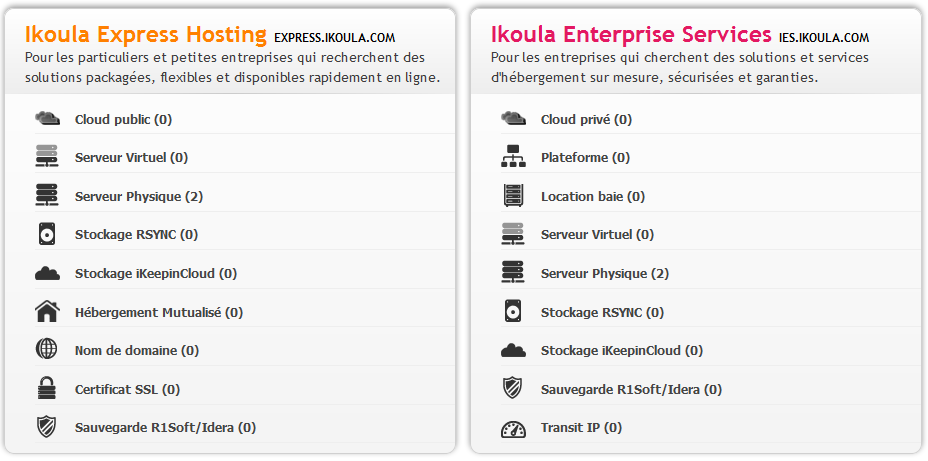This screenshot has width=928, height=461.
Task: Click the shield icon in Enterprise Services panel
Action: pyautogui.click(x=513, y=389)
